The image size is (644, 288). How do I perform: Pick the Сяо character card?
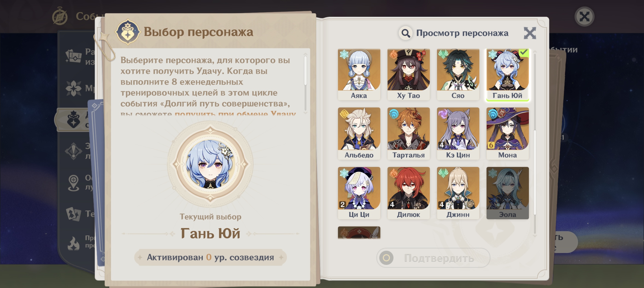click(x=458, y=74)
